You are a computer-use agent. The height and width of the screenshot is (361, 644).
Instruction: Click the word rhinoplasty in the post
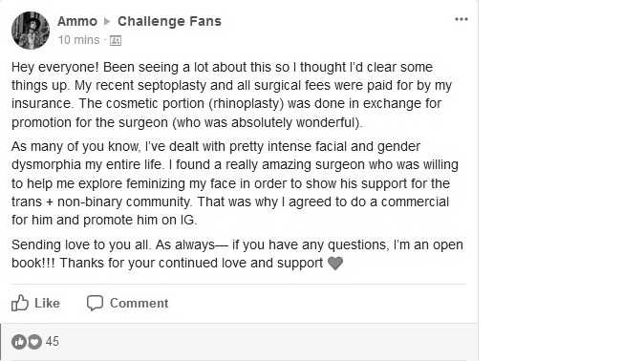tap(247, 103)
